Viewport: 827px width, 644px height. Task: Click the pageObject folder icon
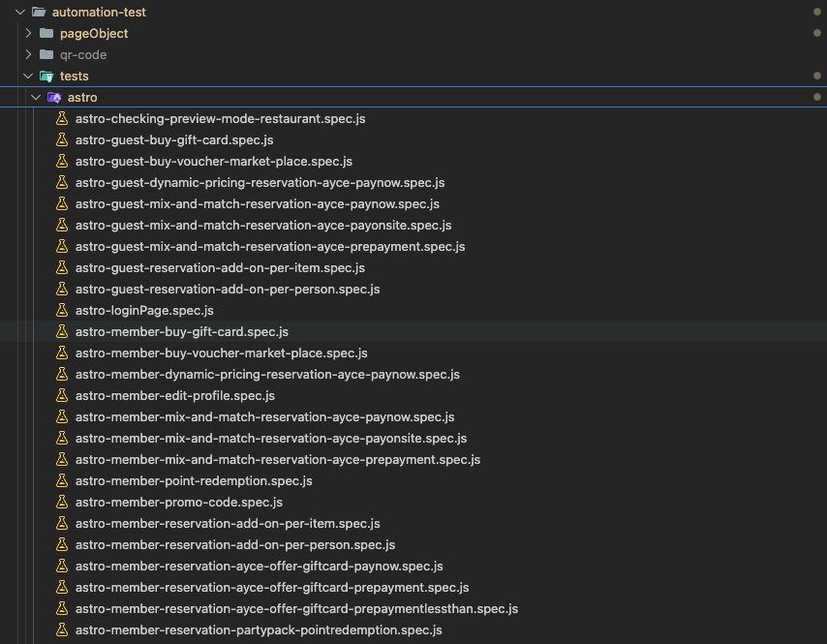click(x=46, y=34)
